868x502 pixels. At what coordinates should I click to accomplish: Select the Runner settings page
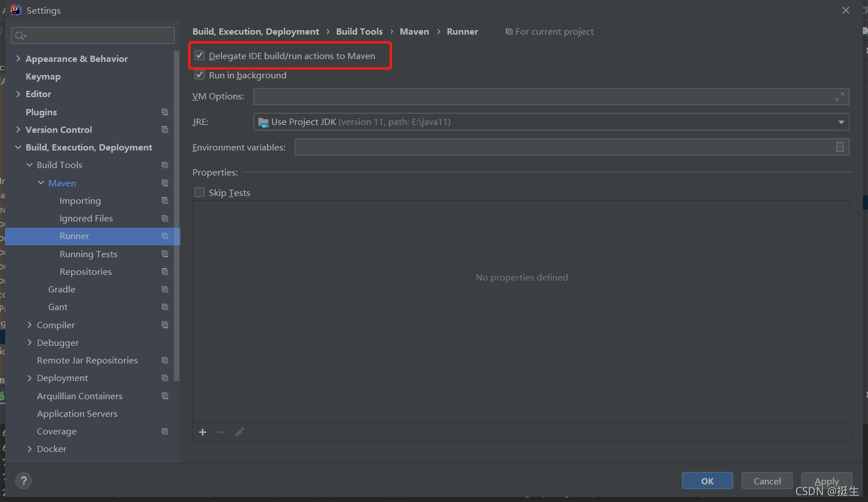74,236
